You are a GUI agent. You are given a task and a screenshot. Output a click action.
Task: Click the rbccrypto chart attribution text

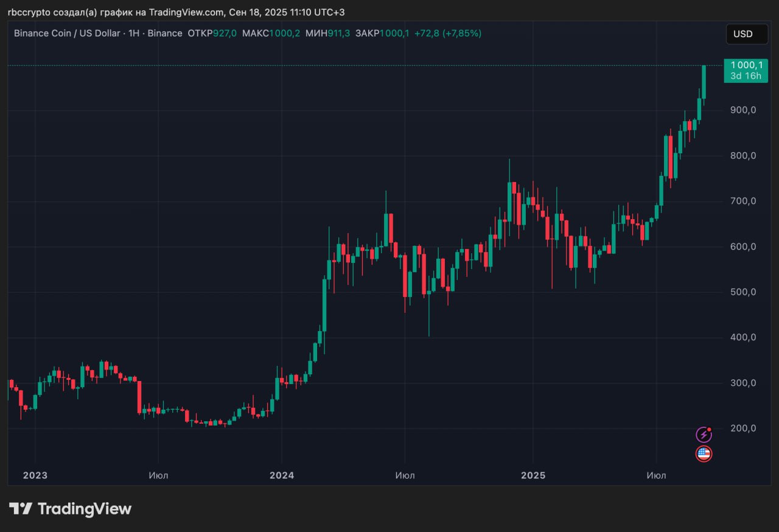176,12
